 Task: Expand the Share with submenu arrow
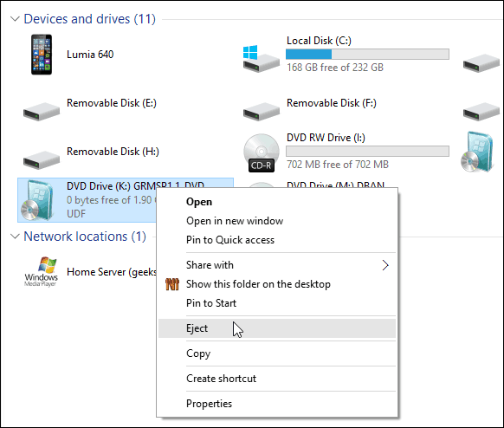385,265
